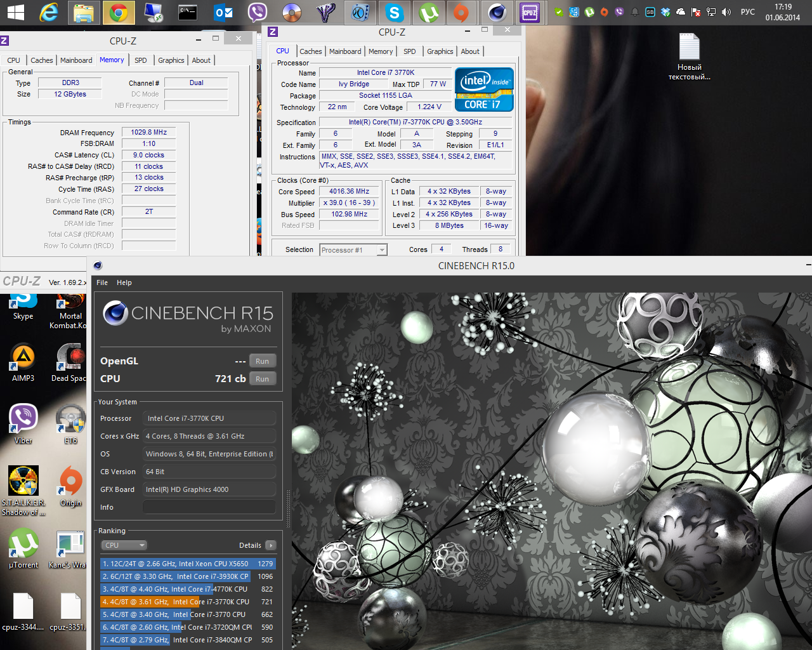
Task: Click the РУС language indicator
Action: pos(748,12)
